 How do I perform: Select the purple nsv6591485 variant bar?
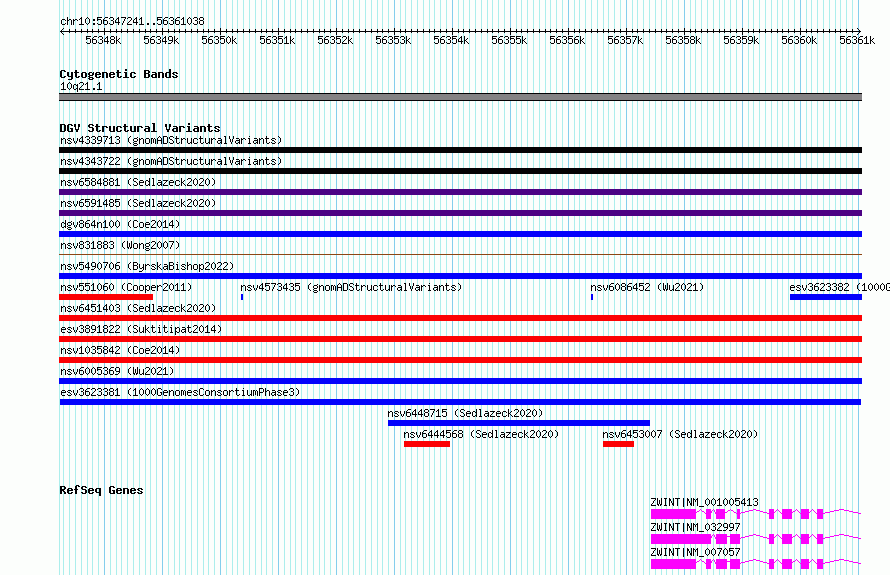461,213
